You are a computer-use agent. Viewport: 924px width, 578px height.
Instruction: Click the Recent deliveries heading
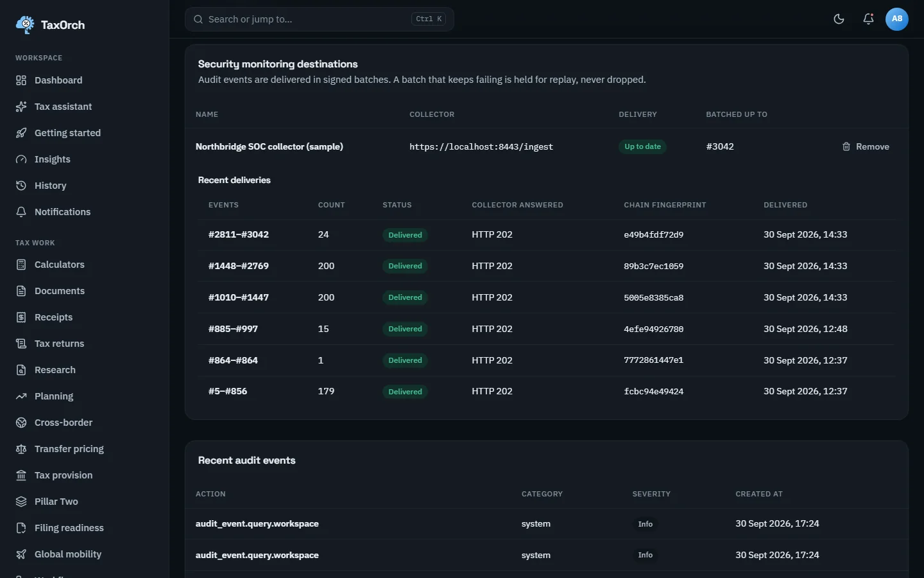click(234, 180)
